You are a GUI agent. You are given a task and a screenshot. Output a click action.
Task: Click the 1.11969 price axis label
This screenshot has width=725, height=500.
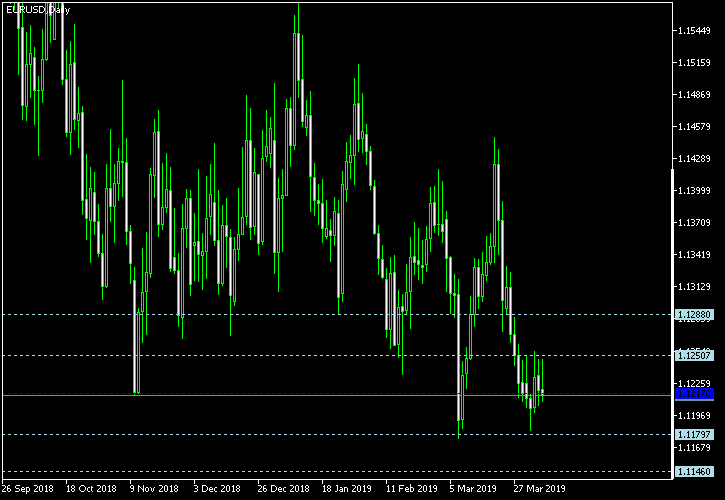point(694,415)
